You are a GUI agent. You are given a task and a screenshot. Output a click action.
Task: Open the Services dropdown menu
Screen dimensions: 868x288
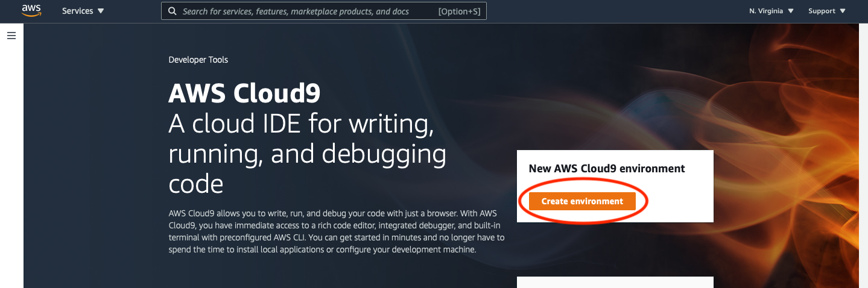click(x=83, y=11)
